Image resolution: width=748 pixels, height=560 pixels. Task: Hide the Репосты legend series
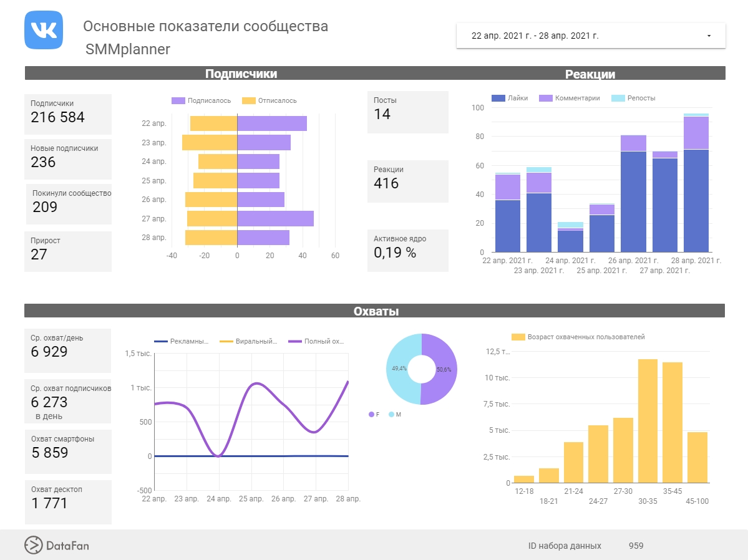634,98
